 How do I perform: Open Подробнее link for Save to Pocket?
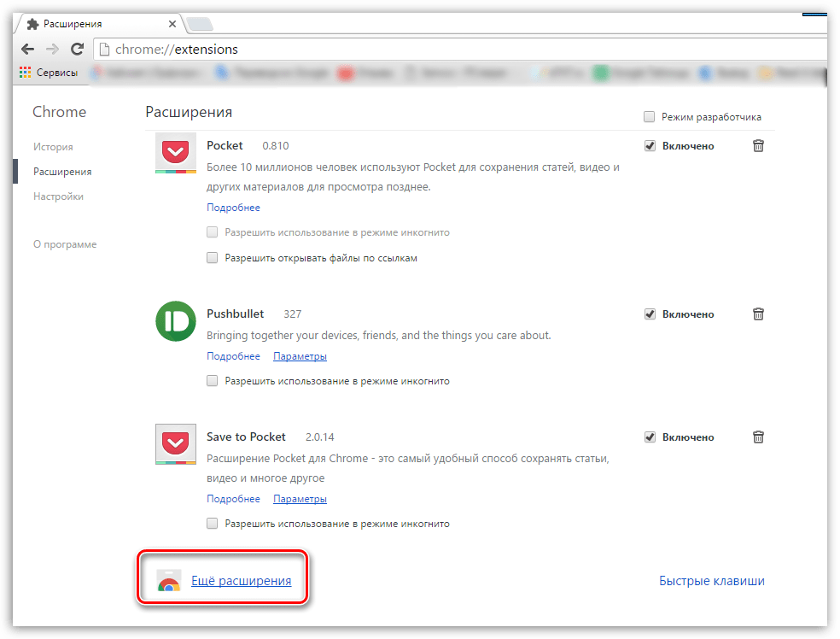233,499
